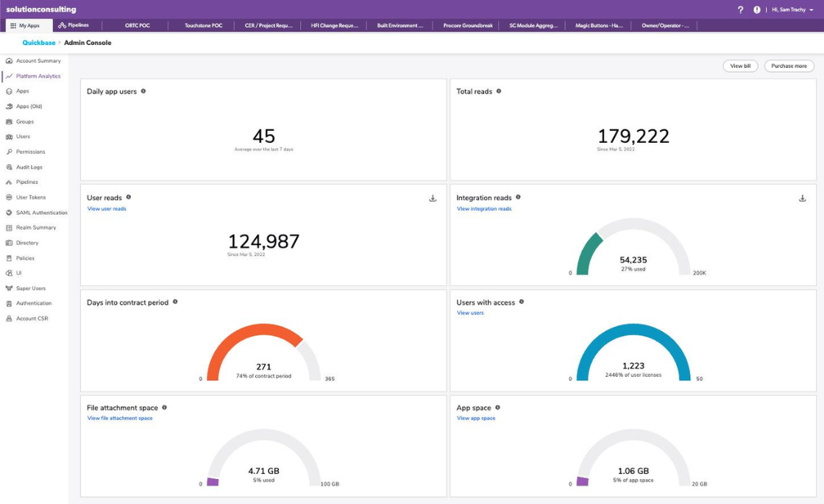This screenshot has width=824, height=504.
Task: Click the Audit Logs magnifier icon
Action: pos(9,167)
